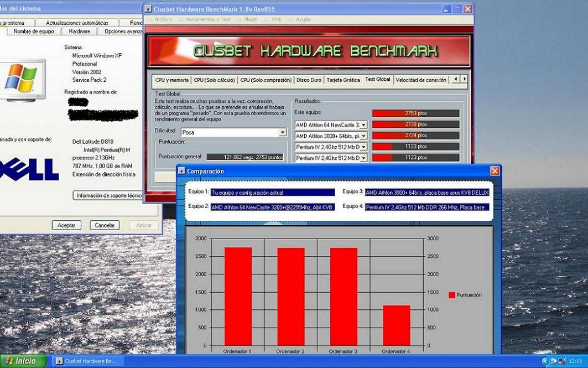This screenshot has height=368, width=588.
Task: Select the Tarjeta Gráfica tab
Action: [x=343, y=80]
